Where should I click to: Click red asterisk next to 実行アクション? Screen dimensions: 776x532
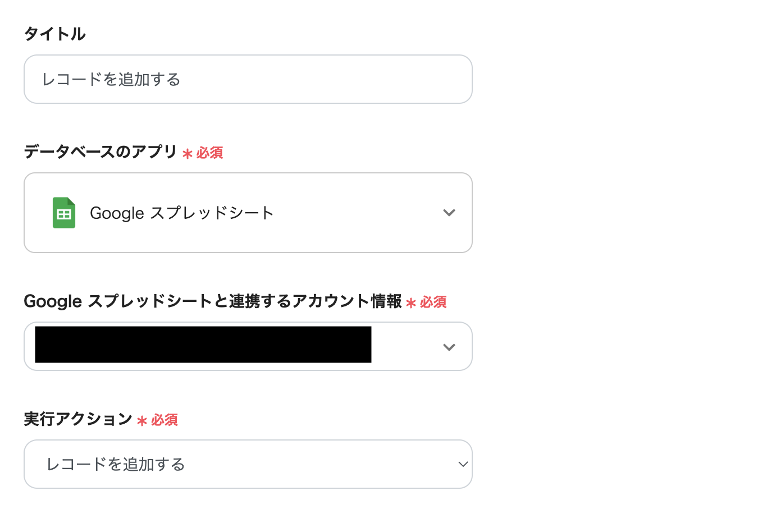(x=142, y=421)
